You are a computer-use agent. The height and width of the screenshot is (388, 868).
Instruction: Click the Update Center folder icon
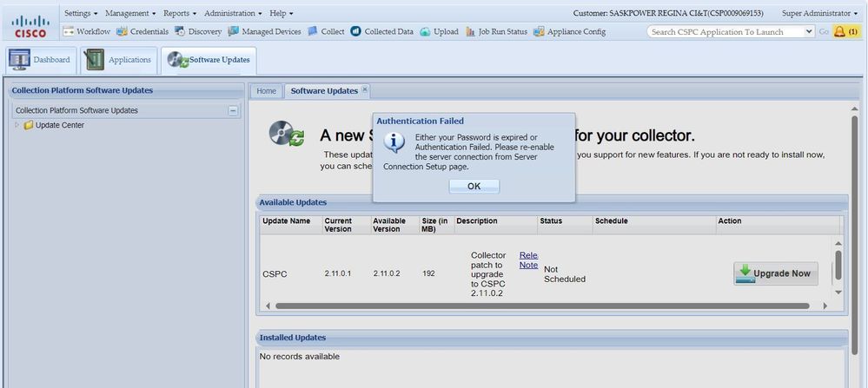[x=28, y=126]
